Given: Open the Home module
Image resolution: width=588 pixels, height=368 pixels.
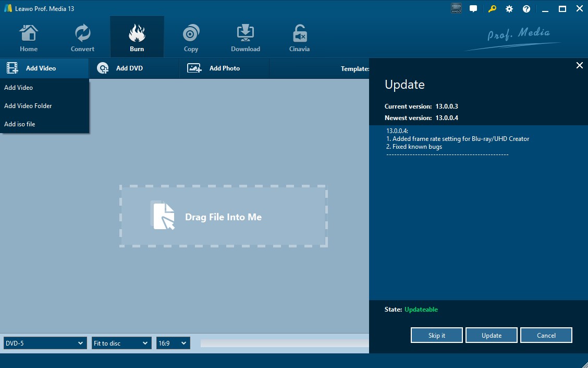Looking at the screenshot, I should click(x=29, y=37).
